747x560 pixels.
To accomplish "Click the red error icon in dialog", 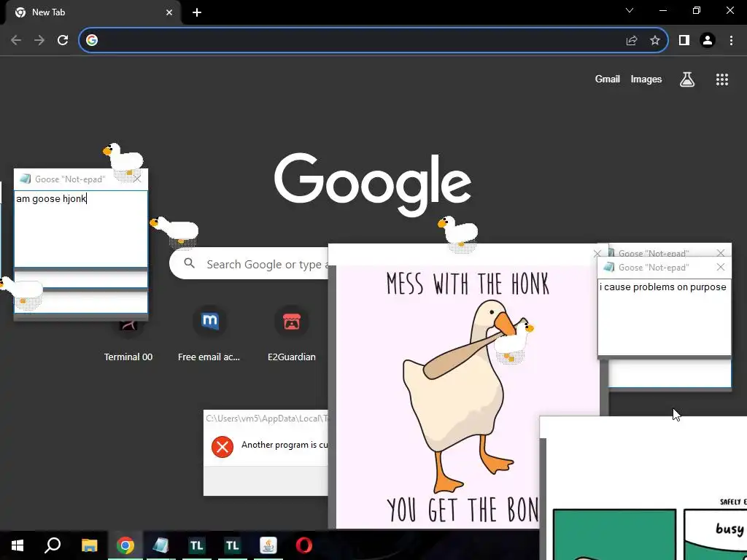I will [222, 447].
